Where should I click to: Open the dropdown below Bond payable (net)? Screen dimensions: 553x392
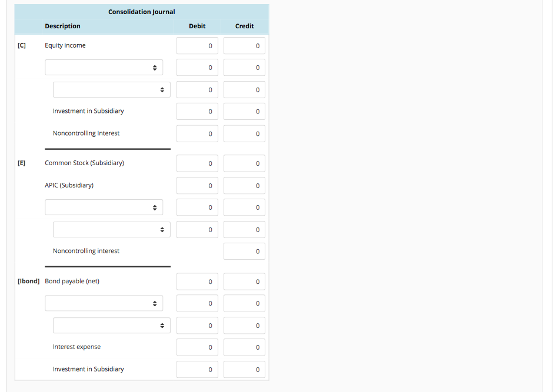point(104,303)
